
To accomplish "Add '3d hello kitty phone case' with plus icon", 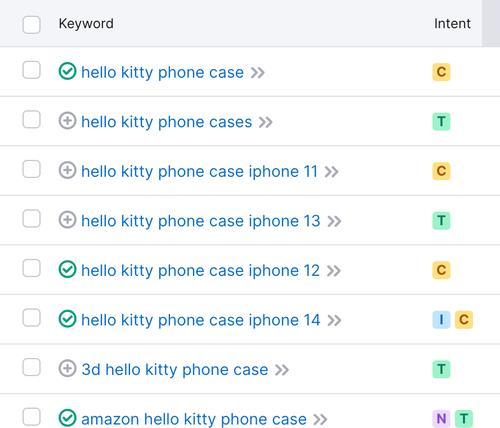I will [67, 369].
